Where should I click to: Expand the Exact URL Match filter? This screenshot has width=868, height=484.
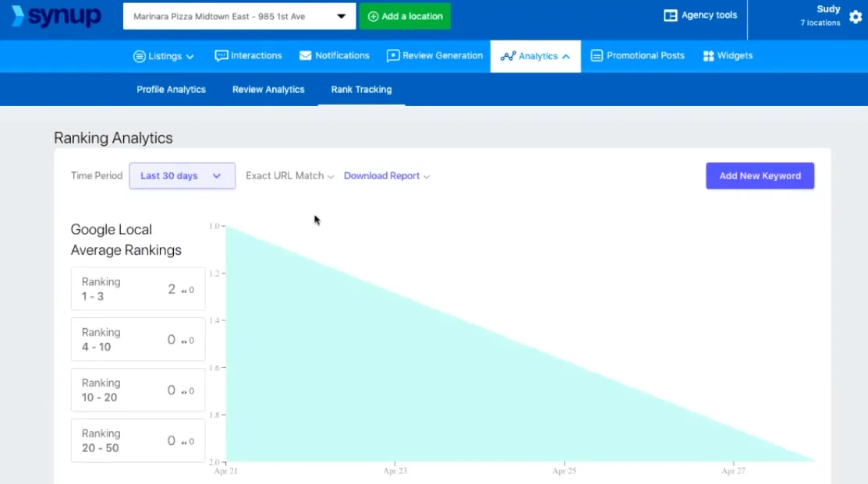coord(289,176)
